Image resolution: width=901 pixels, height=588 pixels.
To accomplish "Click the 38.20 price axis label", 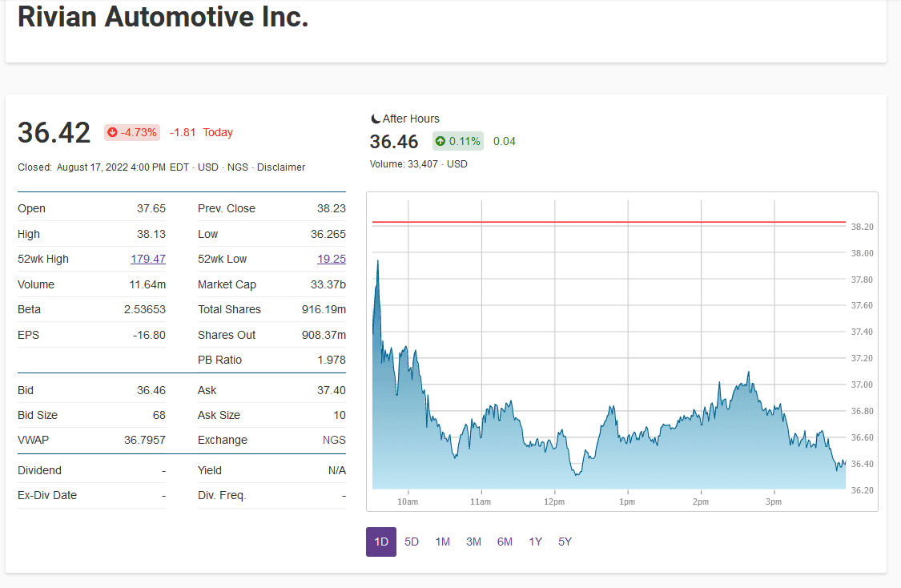I will click(862, 227).
